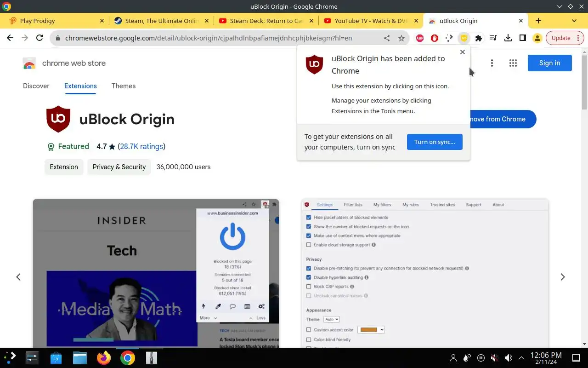
Task: Reload the current page
Action: pyautogui.click(x=40, y=38)
